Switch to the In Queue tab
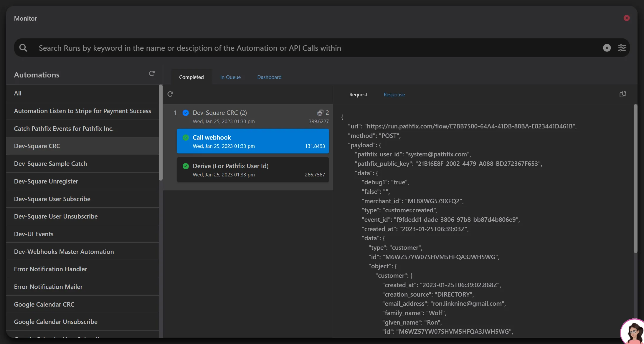644x344 pixels. click(230, 77)
